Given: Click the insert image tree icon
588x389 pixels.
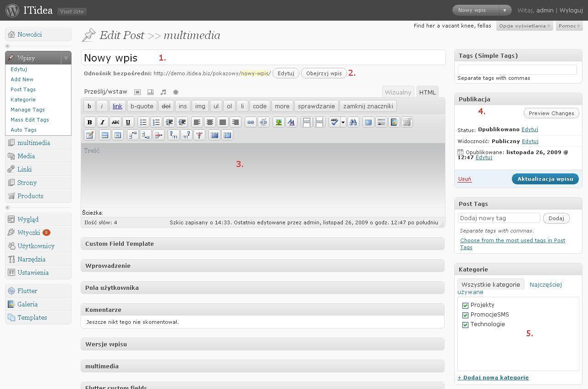Looking at the screenshot, I should [278, 122].
